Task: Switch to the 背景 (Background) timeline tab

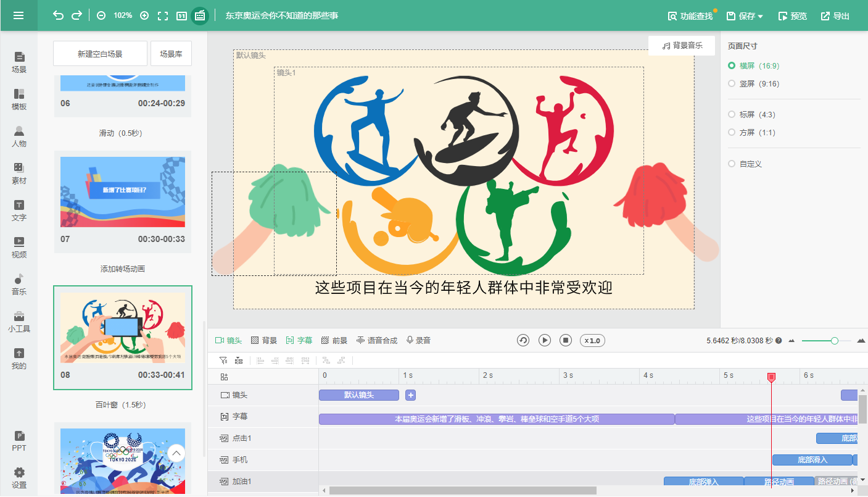Action: coord(264,340)
